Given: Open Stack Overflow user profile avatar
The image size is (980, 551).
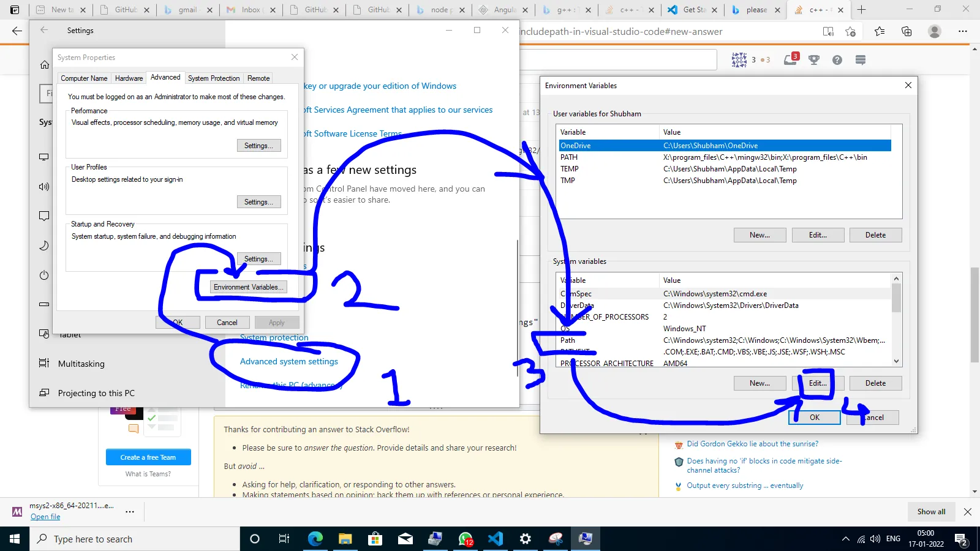Looking at the screenshot, I should pos(739,59).
